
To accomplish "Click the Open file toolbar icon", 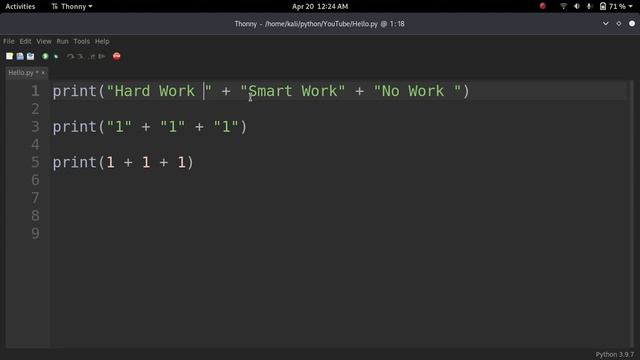I will click(20, 56).
